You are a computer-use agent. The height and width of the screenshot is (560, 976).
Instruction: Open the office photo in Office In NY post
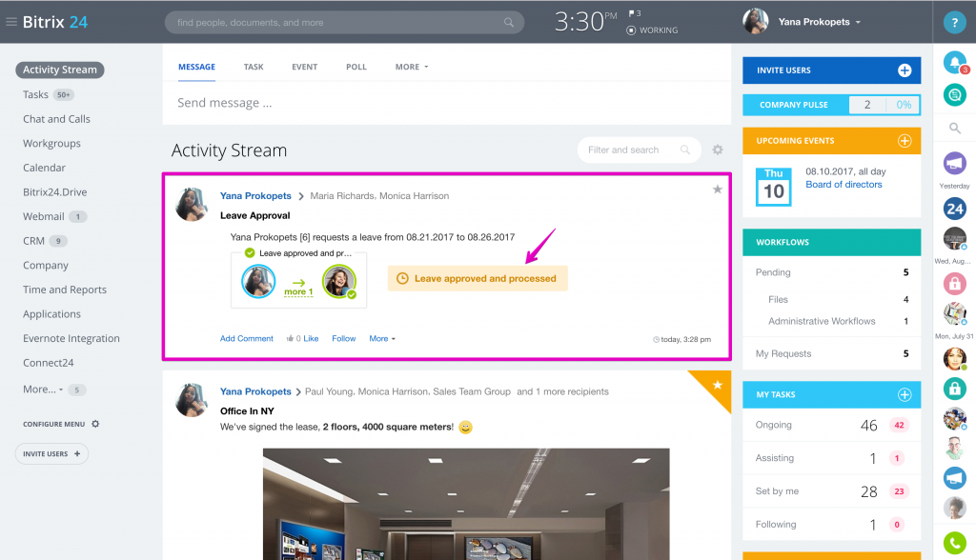tap(466, 504)
